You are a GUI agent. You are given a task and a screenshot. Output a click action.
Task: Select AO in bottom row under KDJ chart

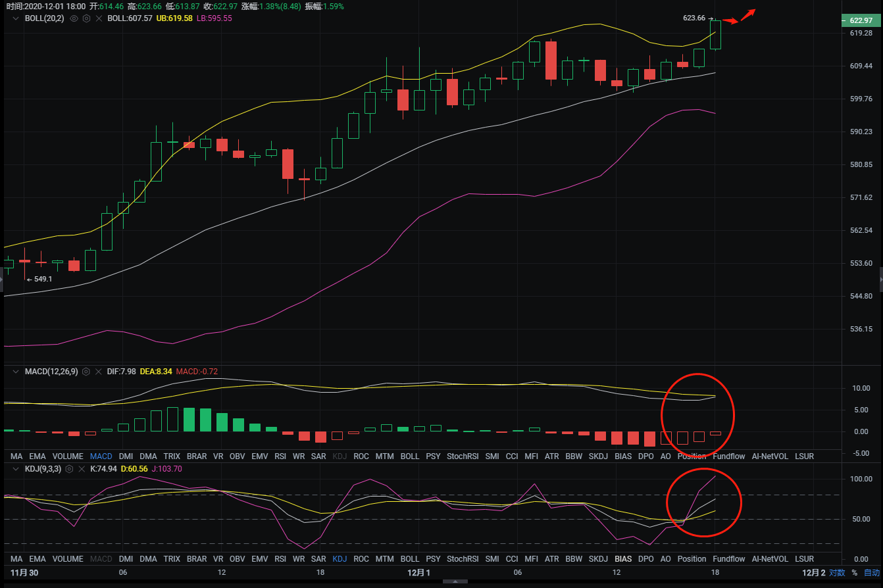point(666,559)
